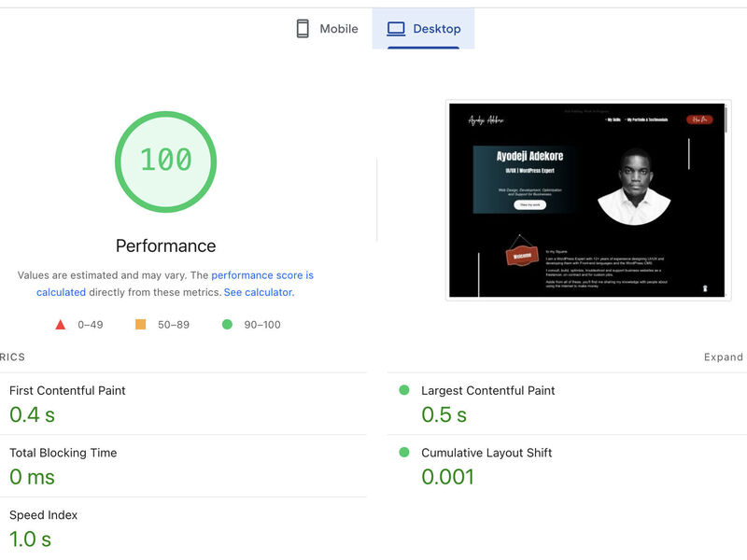The width and height of the screenshot is (747, 560).
Task: Click the circular Performance score gauge
Action: point(165,161)
